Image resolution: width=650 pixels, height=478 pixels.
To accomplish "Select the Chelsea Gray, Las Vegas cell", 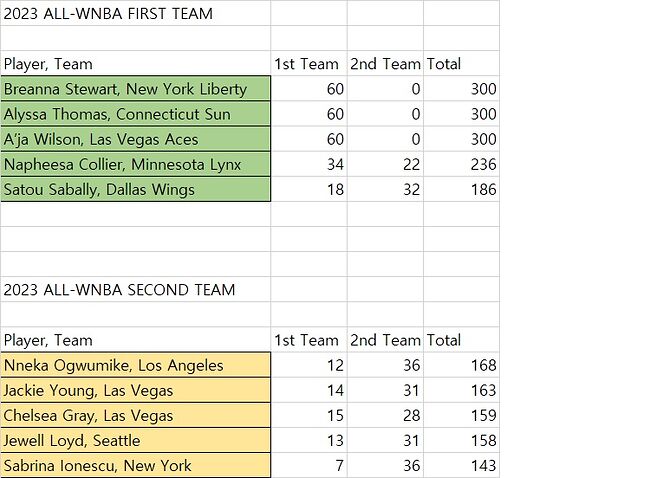I will tap(135, 415).
